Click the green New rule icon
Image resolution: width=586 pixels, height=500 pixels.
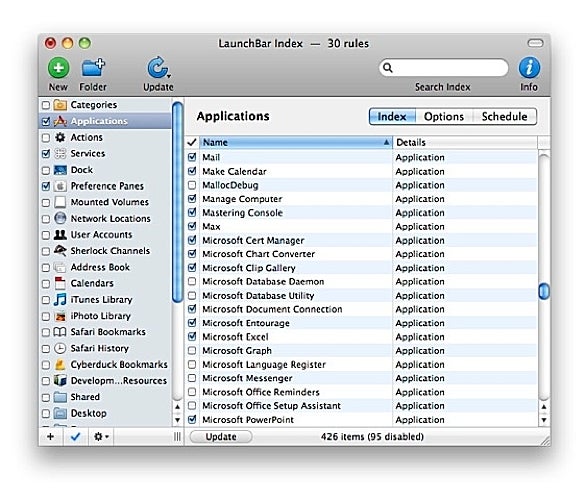58,68
